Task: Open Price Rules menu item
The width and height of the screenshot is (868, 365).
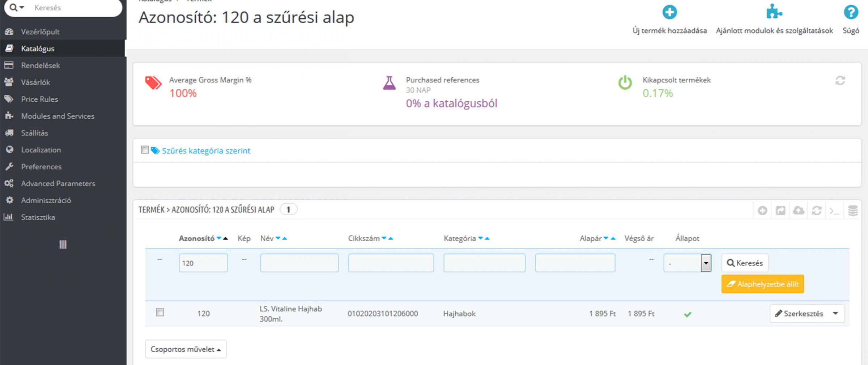Action: pos(39,99)
